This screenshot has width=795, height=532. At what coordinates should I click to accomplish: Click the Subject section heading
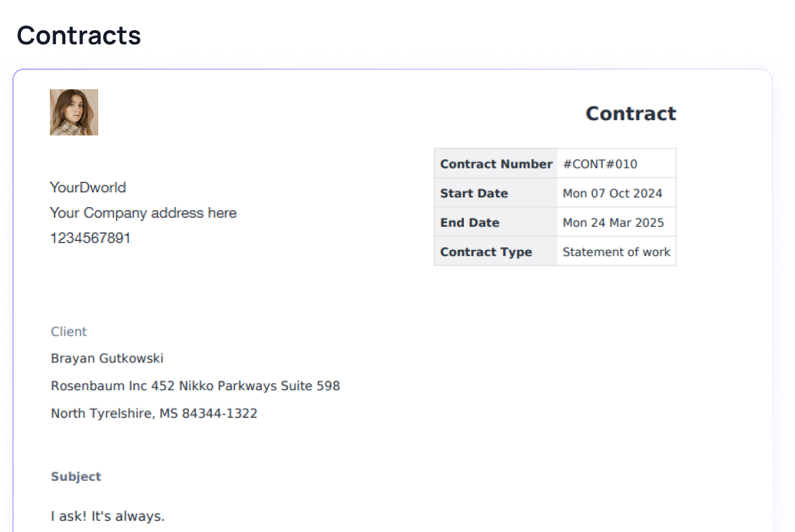pos(76,477)
